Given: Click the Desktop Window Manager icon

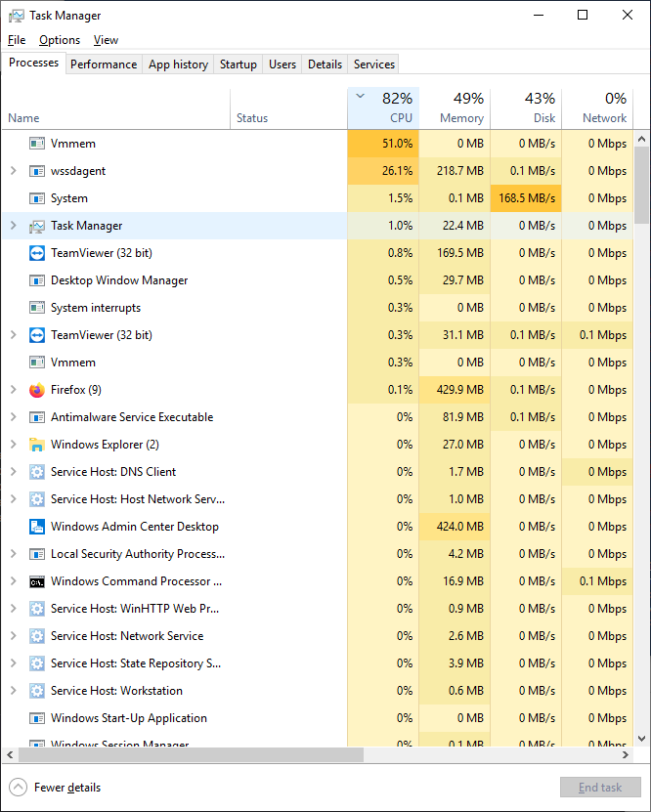Looking at the screenshot, I should click(x=36, y=279).
